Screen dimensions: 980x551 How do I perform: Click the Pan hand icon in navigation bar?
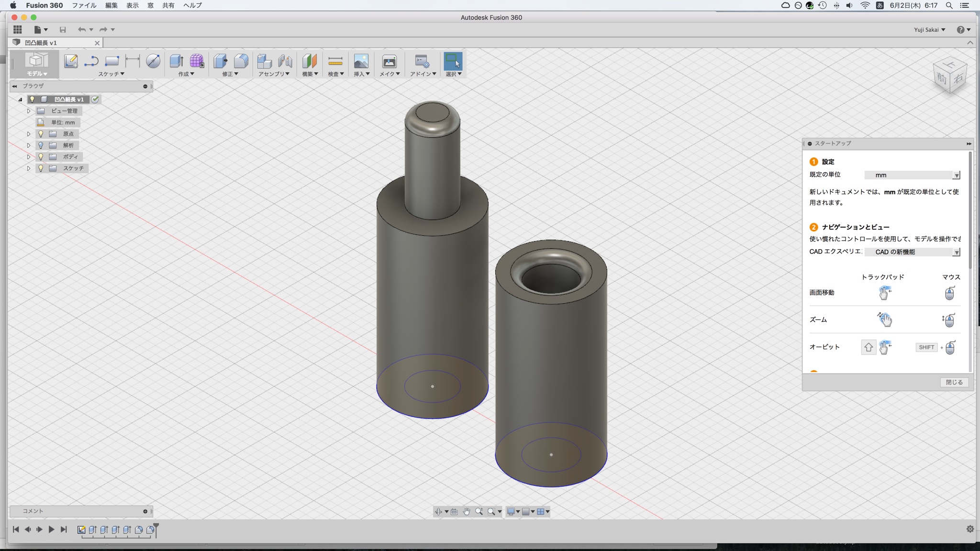[x=467, y=512]
